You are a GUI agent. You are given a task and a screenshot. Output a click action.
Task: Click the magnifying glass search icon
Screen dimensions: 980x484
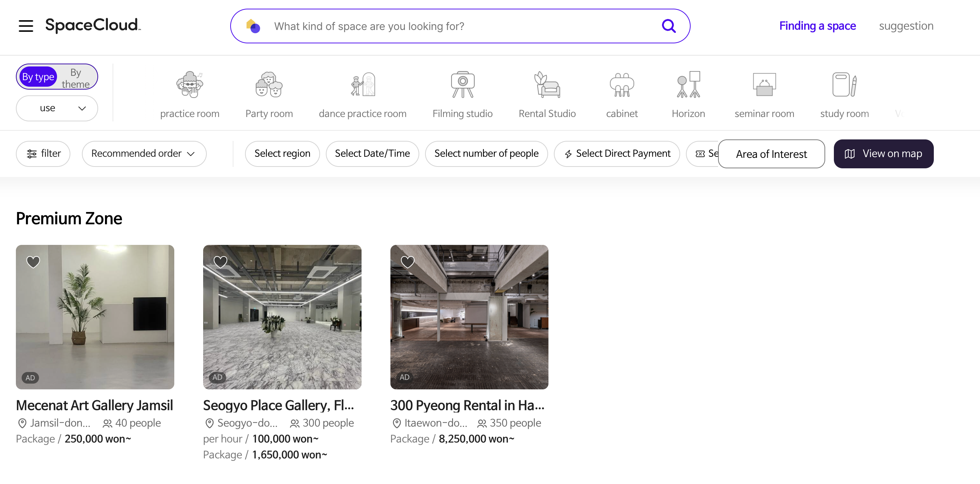(x=668, y=26)
